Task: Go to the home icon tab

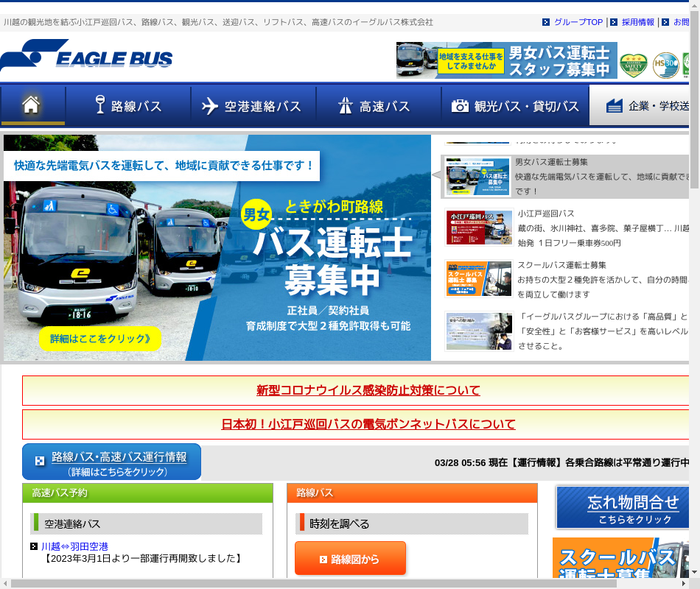Action: tap(32, 106)
